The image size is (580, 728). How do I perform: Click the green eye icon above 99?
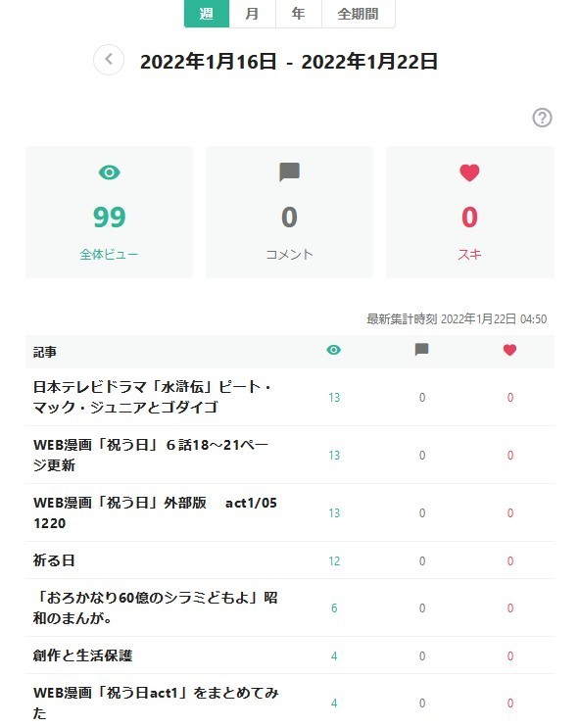[109, 172]
